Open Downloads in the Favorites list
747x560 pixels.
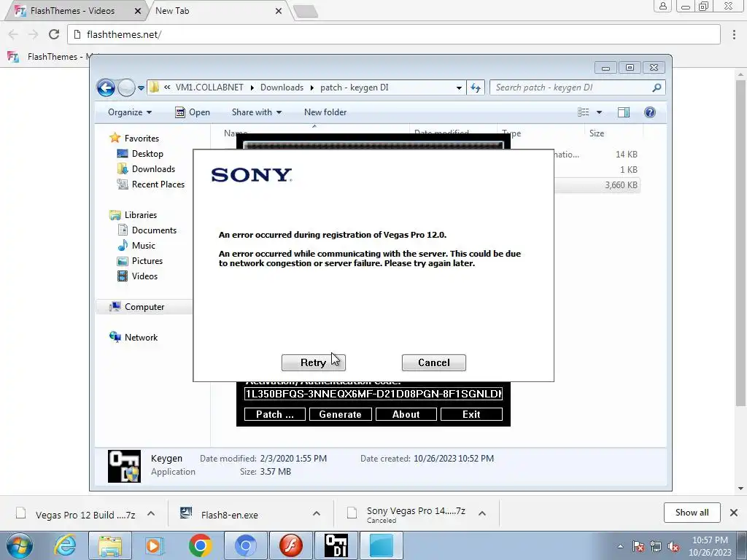153,169
